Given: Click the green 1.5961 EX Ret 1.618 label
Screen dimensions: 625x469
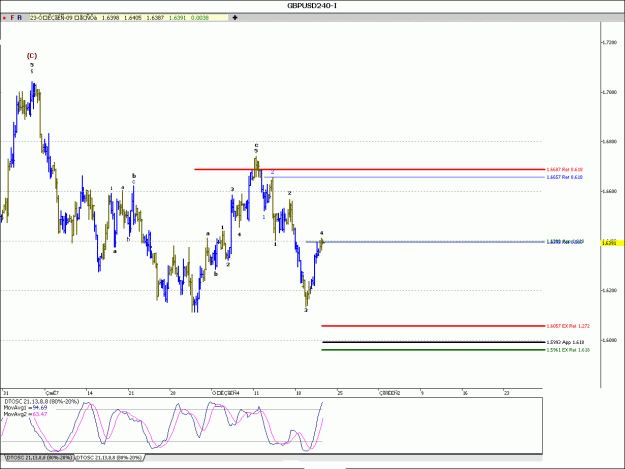Looking at the screenshot, I should (x=568, y=350).
